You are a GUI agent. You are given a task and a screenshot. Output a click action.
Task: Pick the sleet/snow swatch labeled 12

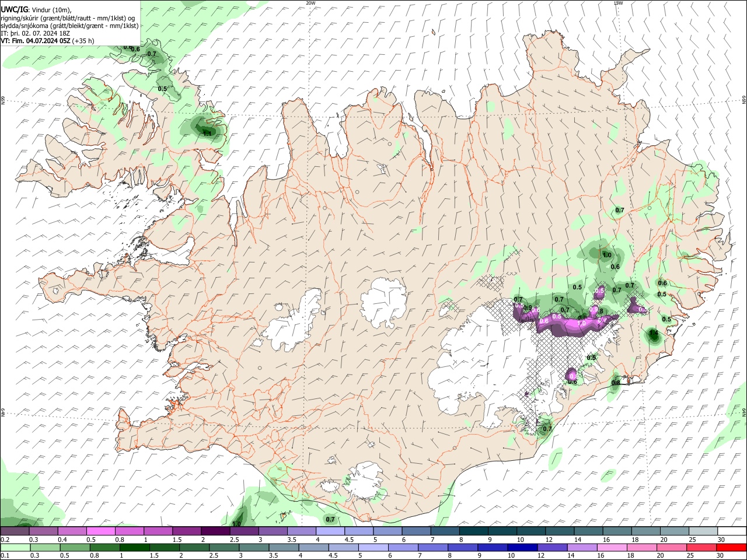tap(560, 531)
